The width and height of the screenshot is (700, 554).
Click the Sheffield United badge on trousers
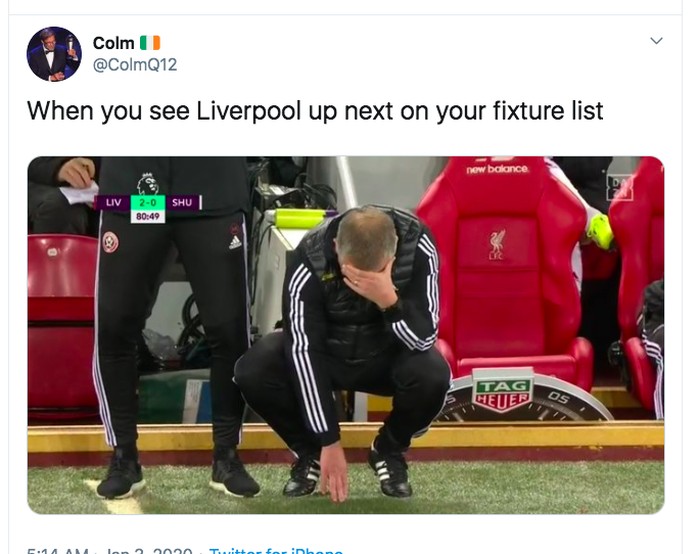[110, 243]
